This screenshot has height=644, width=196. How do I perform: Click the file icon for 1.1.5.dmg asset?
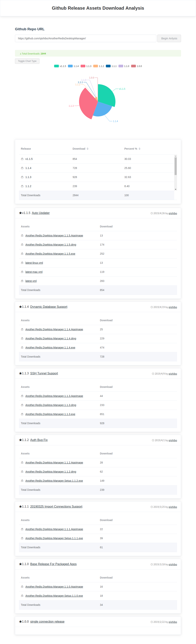coord(22,245)
